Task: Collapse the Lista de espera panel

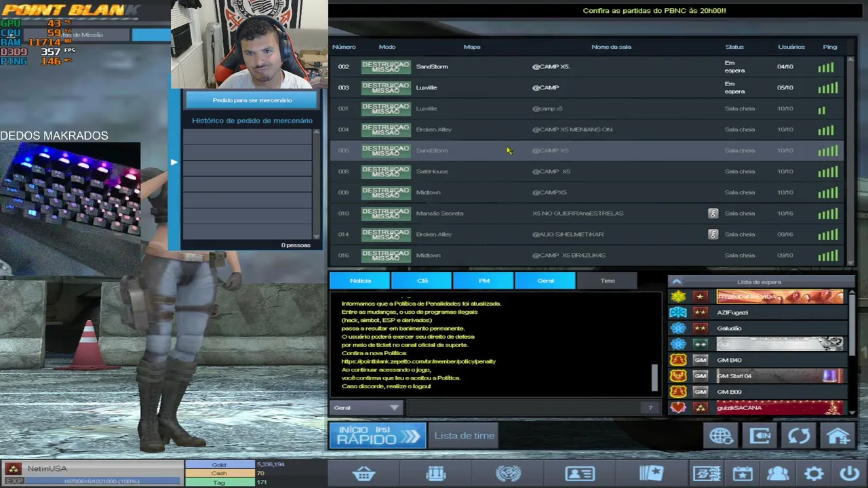Action: (x=676, y=282)
